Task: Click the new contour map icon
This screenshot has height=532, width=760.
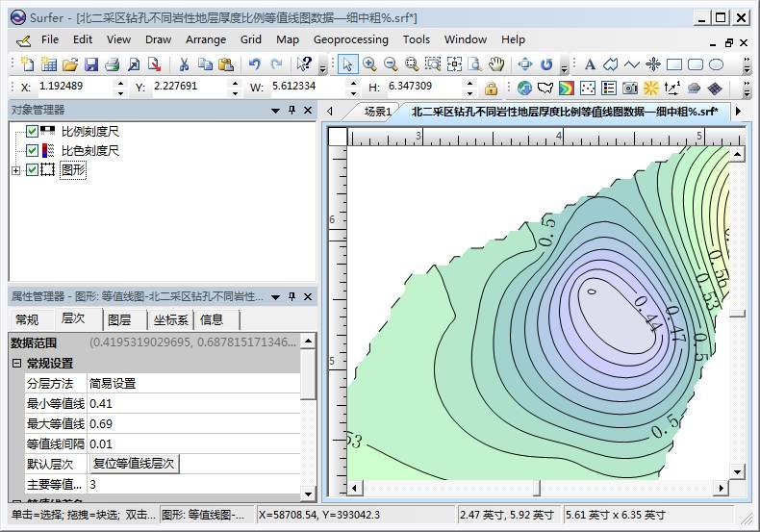Action: tap(566, 89)
